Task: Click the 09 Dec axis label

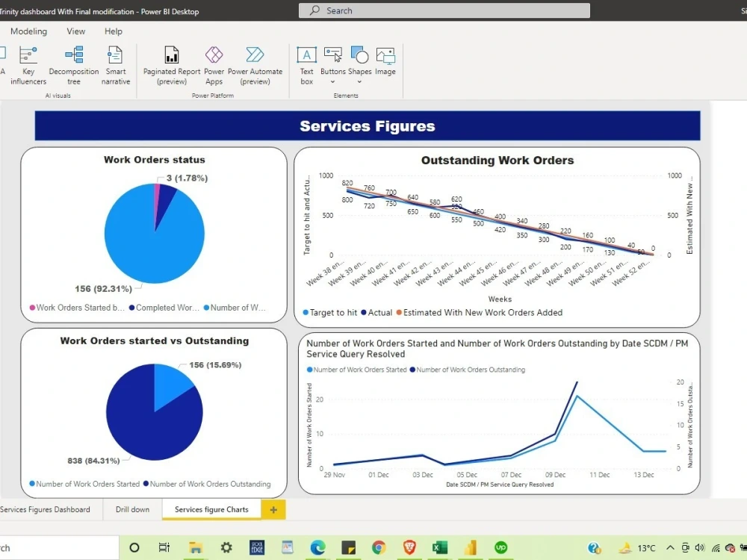Action: [555, 475]
